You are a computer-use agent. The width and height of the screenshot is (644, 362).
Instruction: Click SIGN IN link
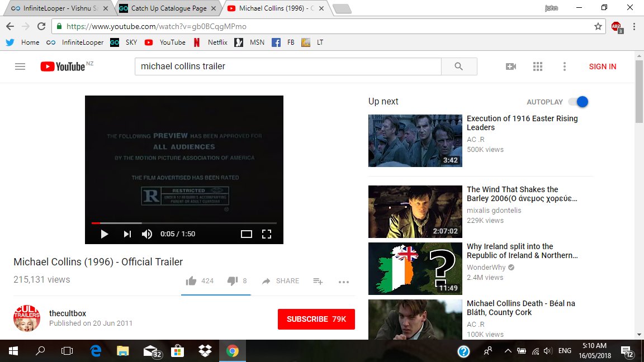click(x=603, y=66)
